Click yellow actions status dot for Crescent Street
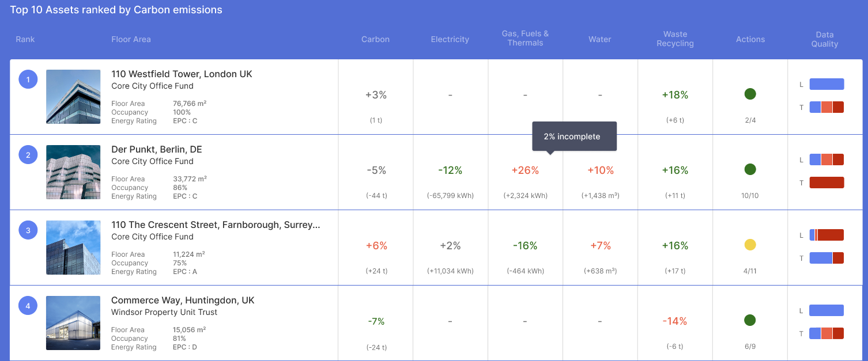This screenshot has width=868, height=361. (750, 245)
